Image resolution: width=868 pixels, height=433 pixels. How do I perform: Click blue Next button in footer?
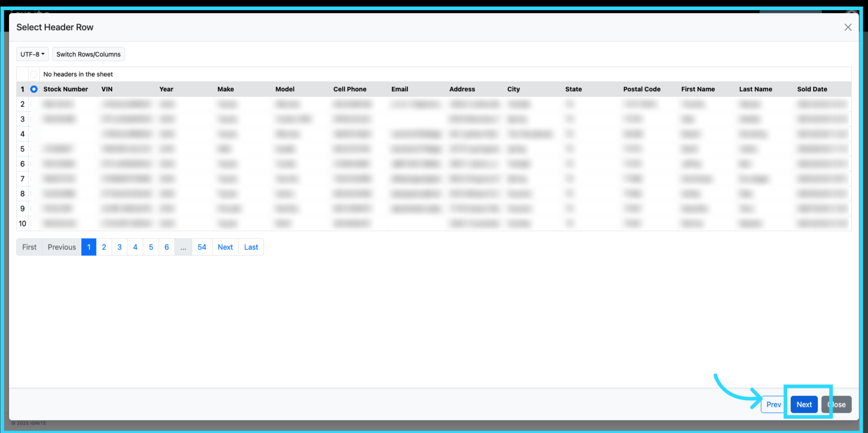coord(804,404)
